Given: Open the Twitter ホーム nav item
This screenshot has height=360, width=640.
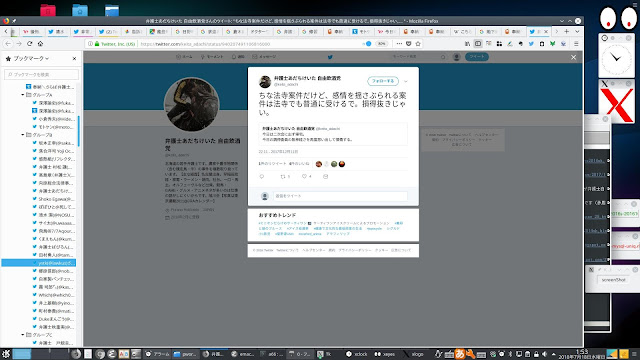Looking at the screenshot, I should 184,57.
